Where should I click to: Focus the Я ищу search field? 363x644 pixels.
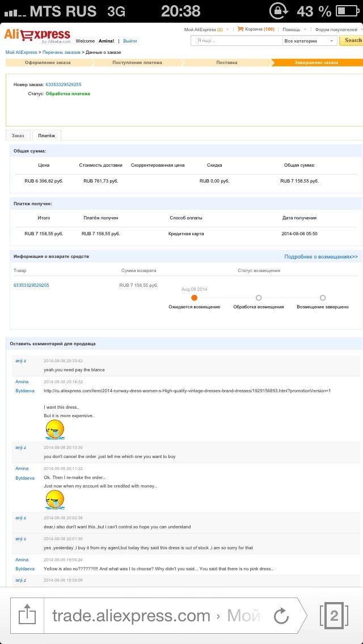click(x=237, y=41)
